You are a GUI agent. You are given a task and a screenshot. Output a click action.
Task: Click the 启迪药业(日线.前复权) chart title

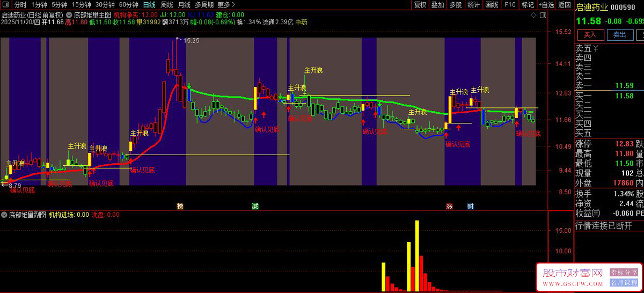click(x=32, y=15)
